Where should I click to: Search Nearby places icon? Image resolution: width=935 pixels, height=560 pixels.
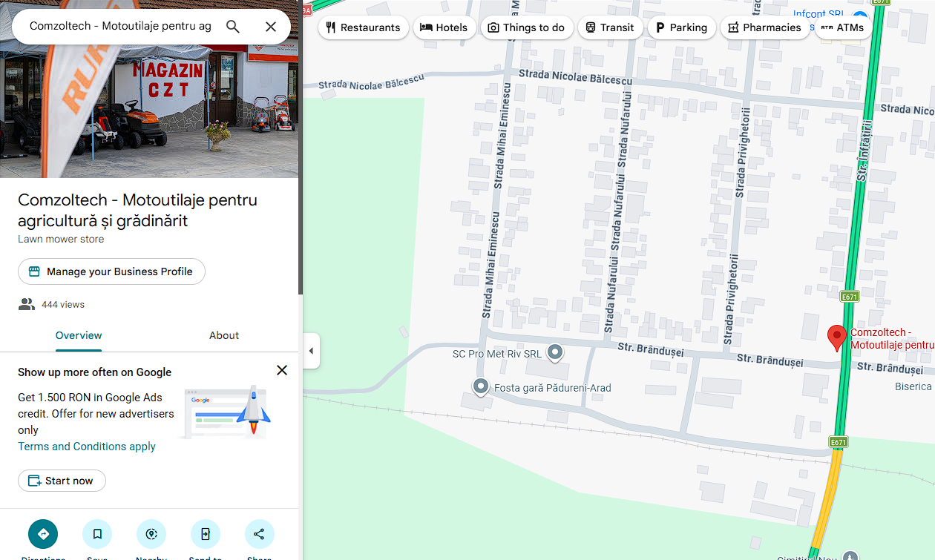click(x=151, y=534)
